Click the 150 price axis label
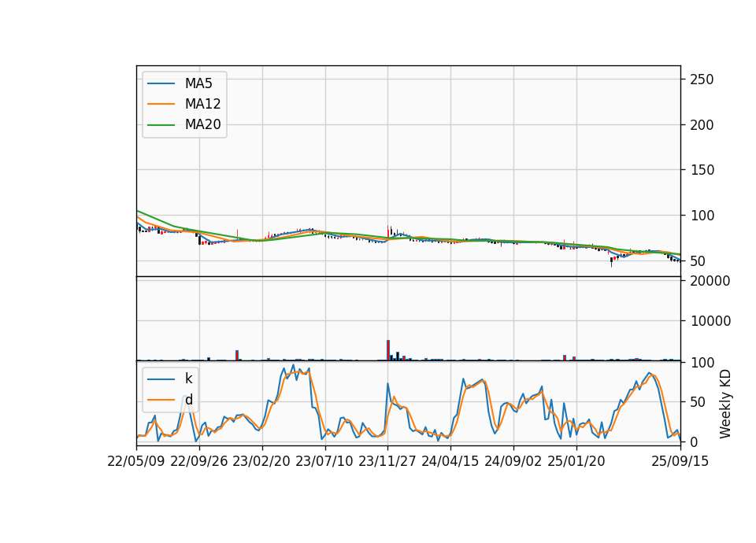Screen dimensions: 756x543 [x=702, y=170]
